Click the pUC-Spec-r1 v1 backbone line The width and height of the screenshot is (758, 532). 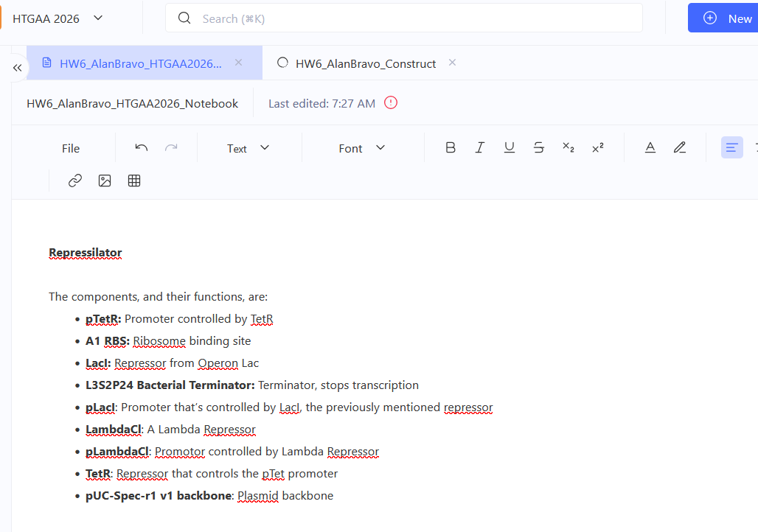pos(209,496)
